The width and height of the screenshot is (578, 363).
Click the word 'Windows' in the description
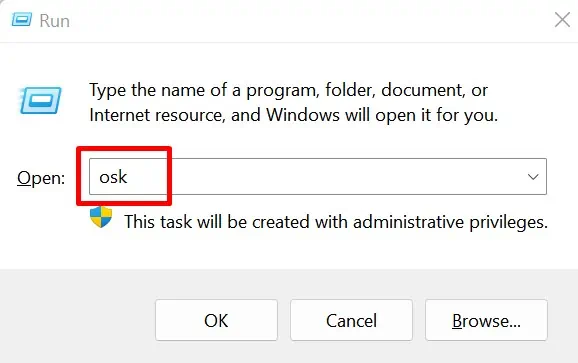coord(303,115)
